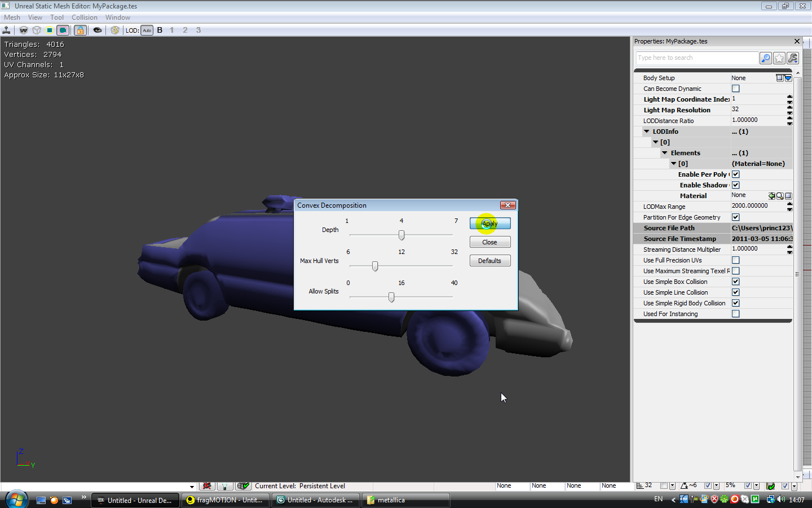812x508 pixels.
Task: Open the Collision menu
Action: pos(85,17)
